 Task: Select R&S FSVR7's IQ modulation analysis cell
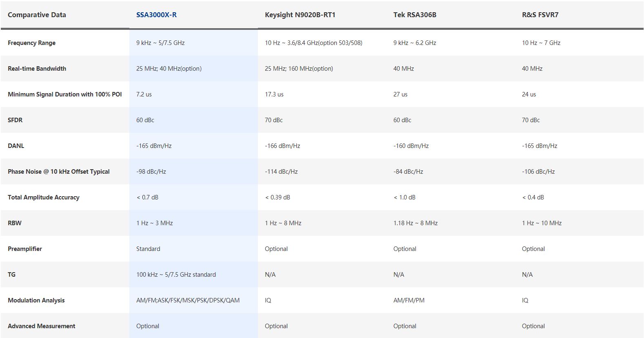pos(525,300)
